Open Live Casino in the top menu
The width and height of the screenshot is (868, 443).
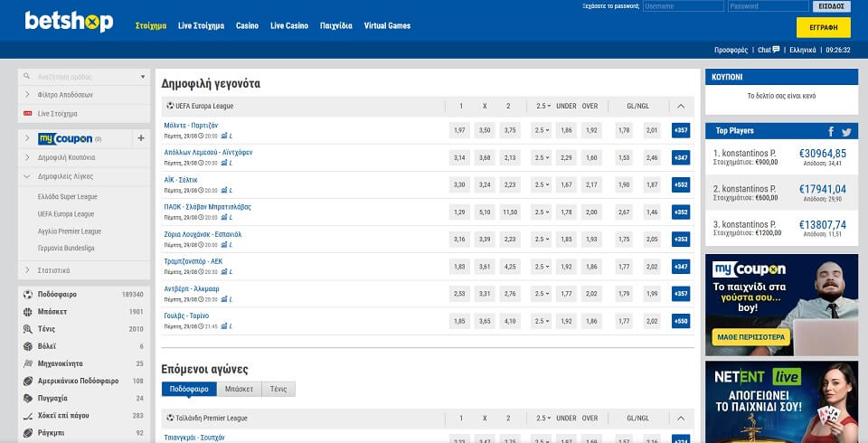point(289,25)
